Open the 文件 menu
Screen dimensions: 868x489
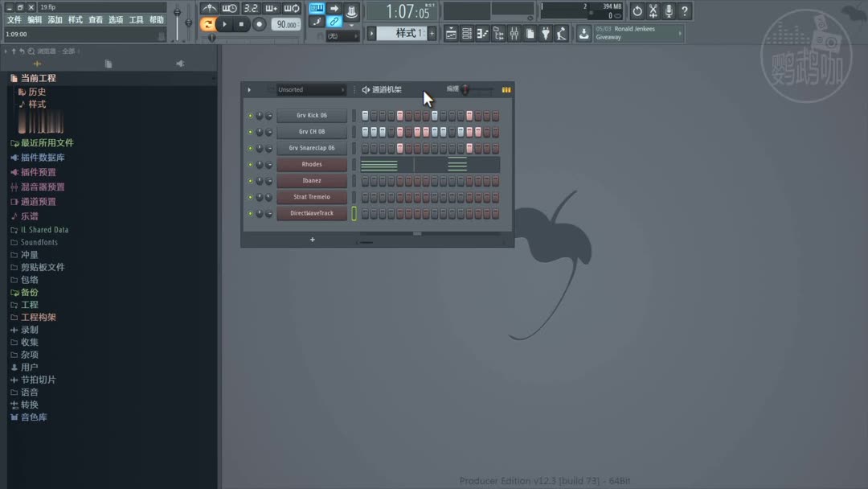(14, 20)
